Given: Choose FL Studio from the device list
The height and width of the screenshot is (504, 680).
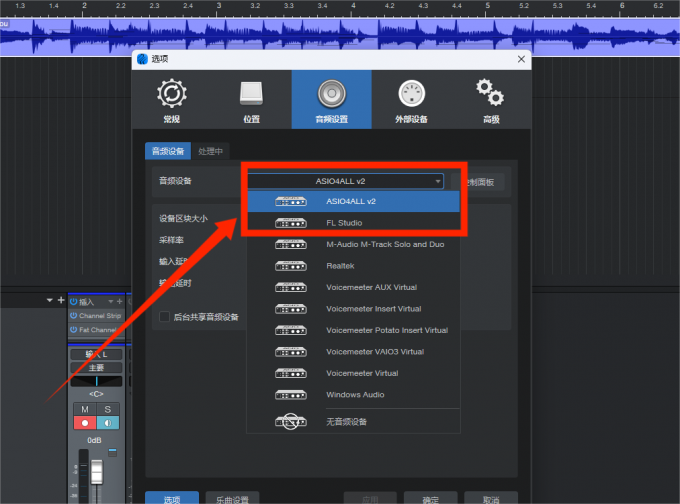Looking at the screenshot, I should point(344,223).
